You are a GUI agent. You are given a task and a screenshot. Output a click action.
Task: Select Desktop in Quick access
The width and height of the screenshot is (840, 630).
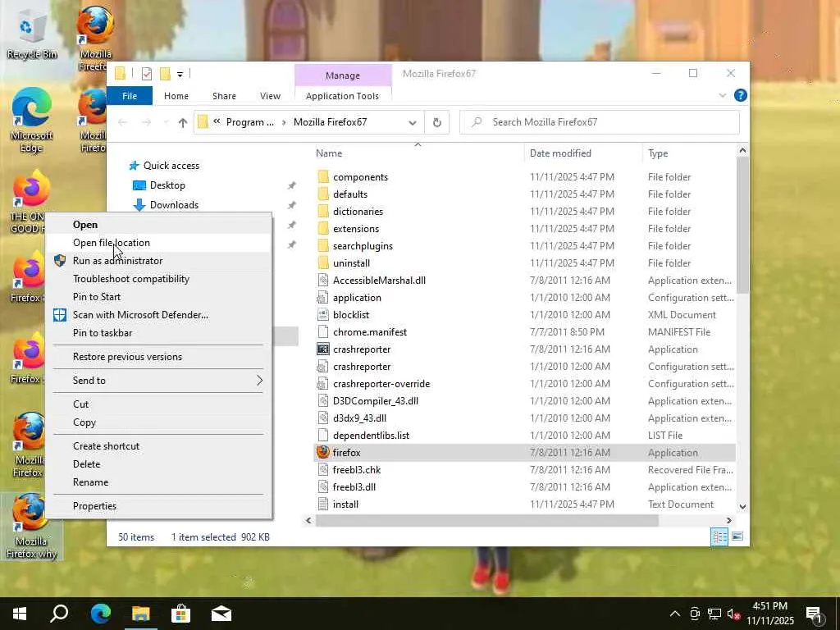tap(167, 185)
